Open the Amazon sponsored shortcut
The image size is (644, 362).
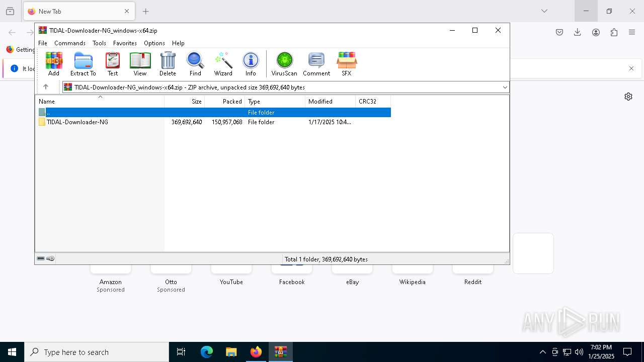point(111,279)
